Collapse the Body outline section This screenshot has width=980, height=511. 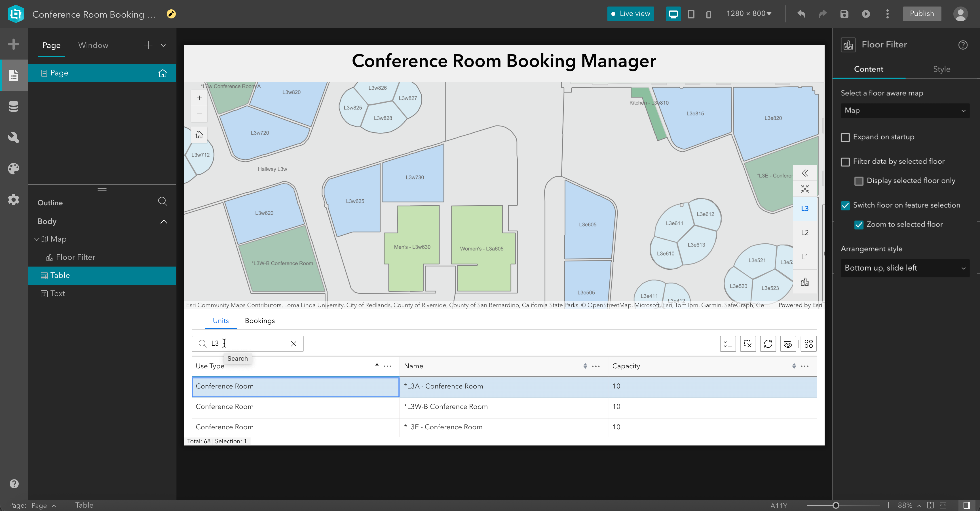(x=164, y=221)
